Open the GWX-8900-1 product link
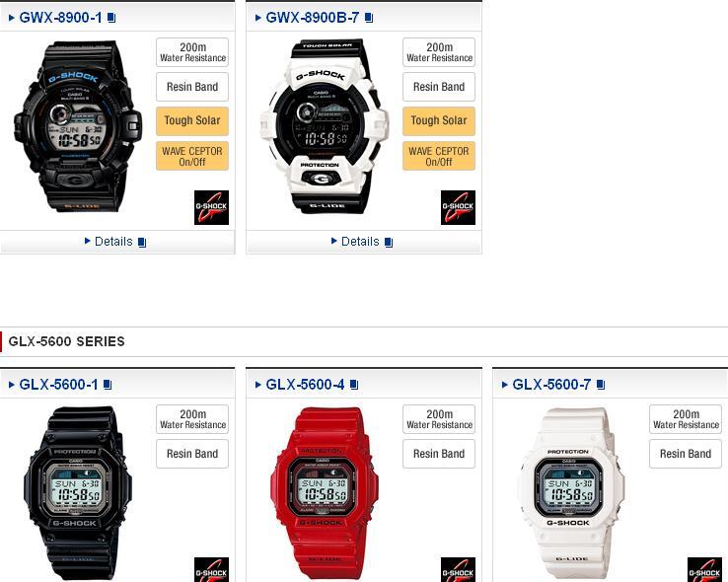This screenshot has width=728, height=582. [60, 18]
